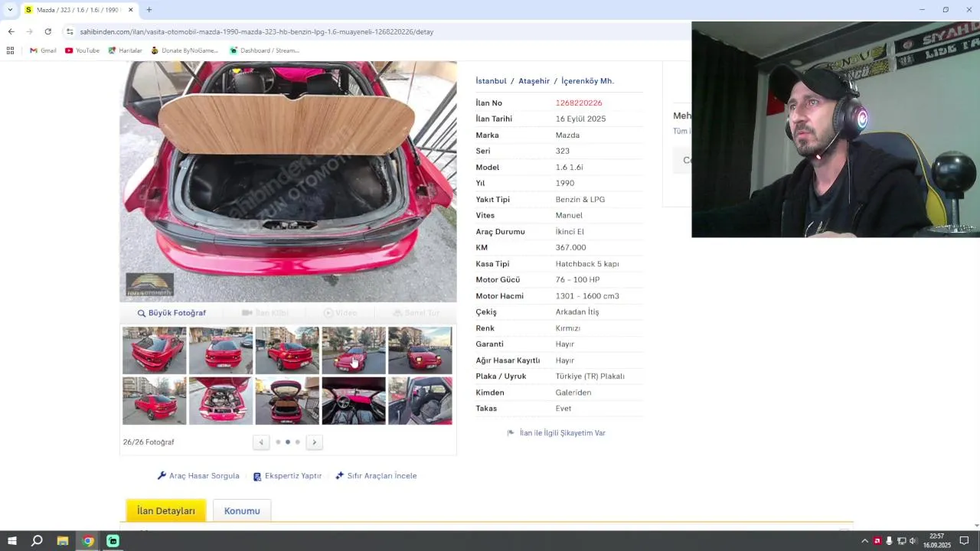
Task: Click the Benzin & LPG value
Action: (580, 200)
